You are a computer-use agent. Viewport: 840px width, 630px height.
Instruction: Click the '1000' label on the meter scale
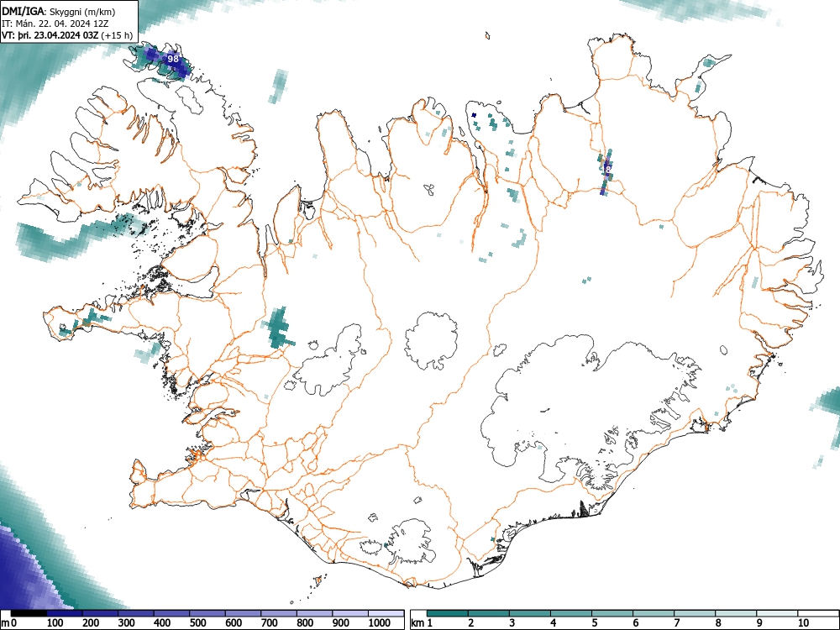[380, 623]
